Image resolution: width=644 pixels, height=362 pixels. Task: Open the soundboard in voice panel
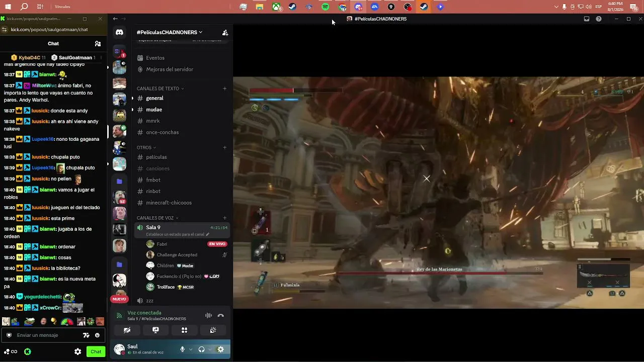tap(213, 330)
